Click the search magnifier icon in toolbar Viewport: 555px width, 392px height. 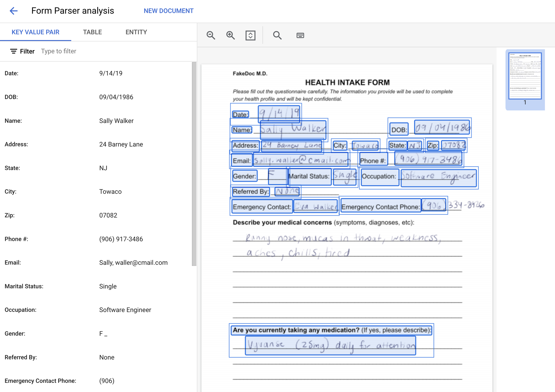point(277,35)
